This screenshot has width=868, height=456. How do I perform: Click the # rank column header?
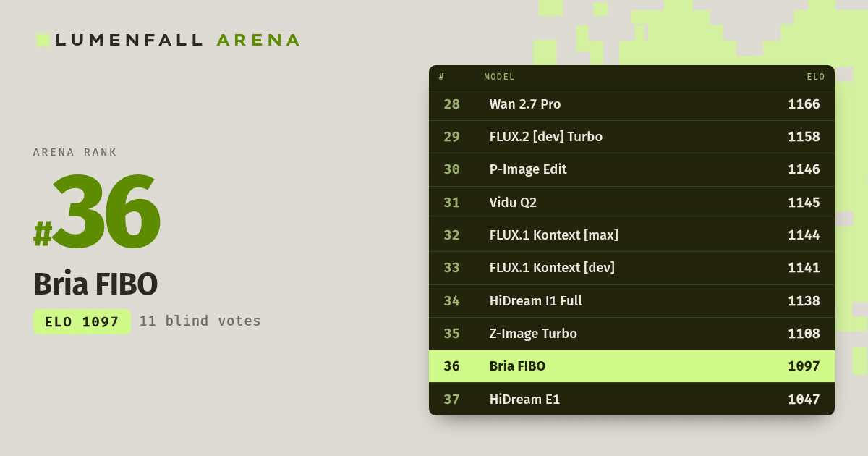pyautogui.click(x=441, y=77)
